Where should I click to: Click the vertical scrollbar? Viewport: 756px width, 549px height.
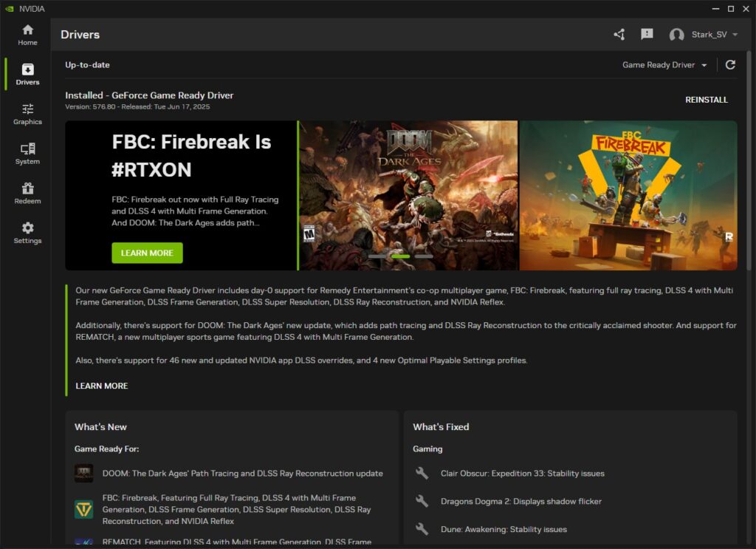coord(749,160)
